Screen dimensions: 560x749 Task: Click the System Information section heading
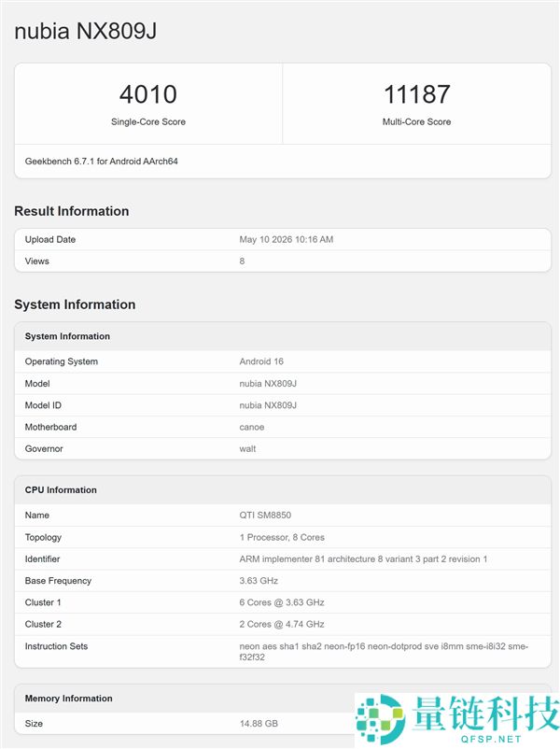(x=75, y=304)
